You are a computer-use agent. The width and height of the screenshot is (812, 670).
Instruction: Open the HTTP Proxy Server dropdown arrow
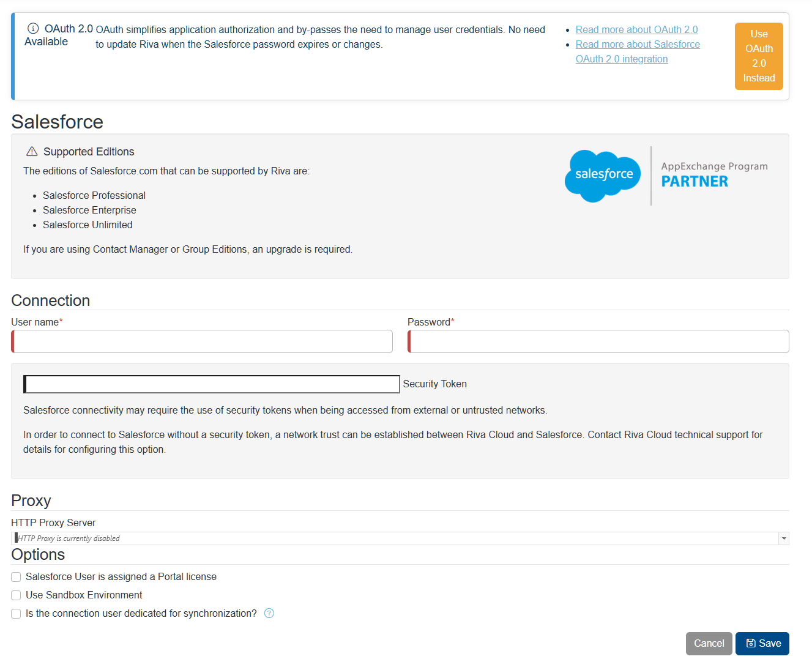pyautogui.click(x=784, y=538)
